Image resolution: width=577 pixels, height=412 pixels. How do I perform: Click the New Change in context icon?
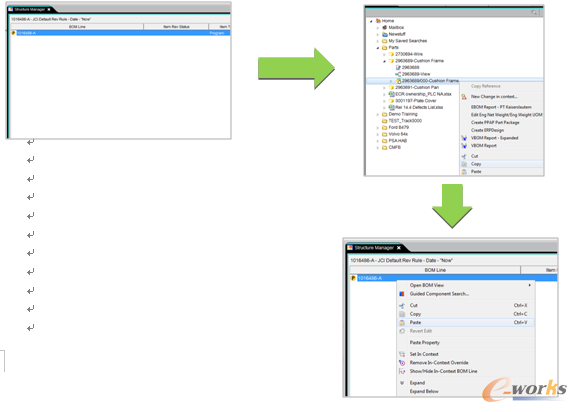tap(464, 97)
